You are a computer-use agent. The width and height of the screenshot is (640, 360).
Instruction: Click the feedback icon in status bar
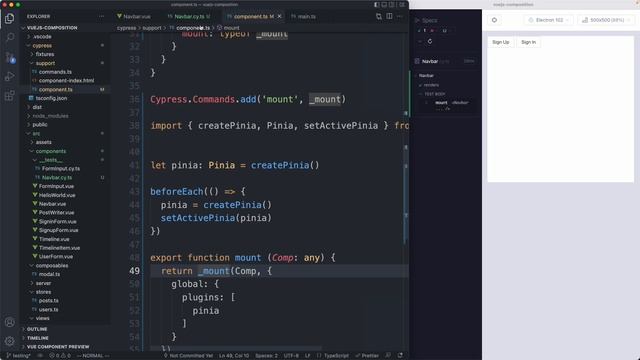tap(388, 356)
